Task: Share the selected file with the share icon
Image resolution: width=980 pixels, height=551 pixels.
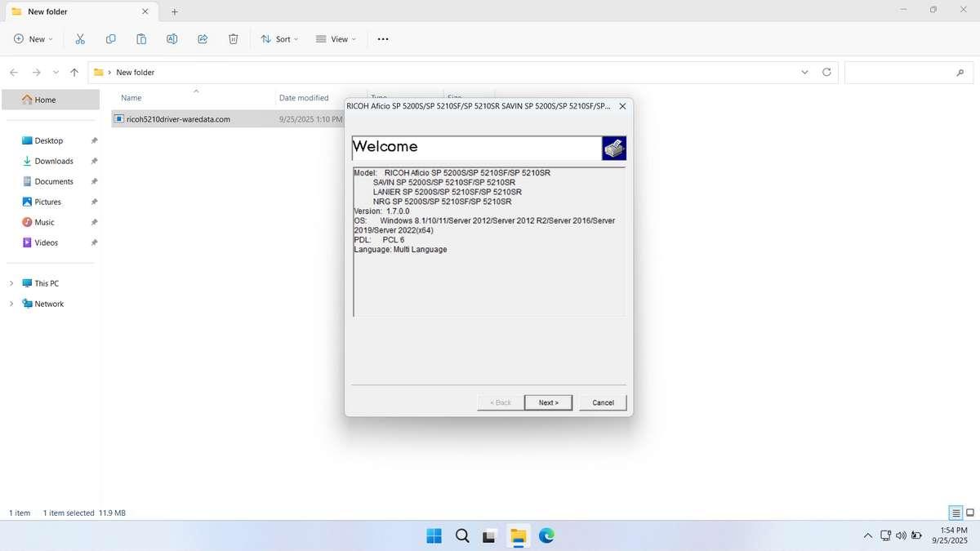Action: (x=203, y=38)
